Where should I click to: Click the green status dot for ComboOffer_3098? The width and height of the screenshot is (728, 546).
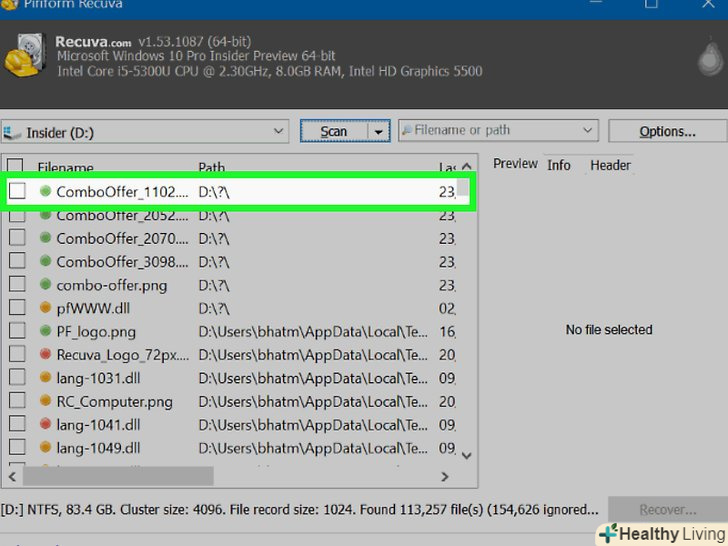tap(45, 261)
